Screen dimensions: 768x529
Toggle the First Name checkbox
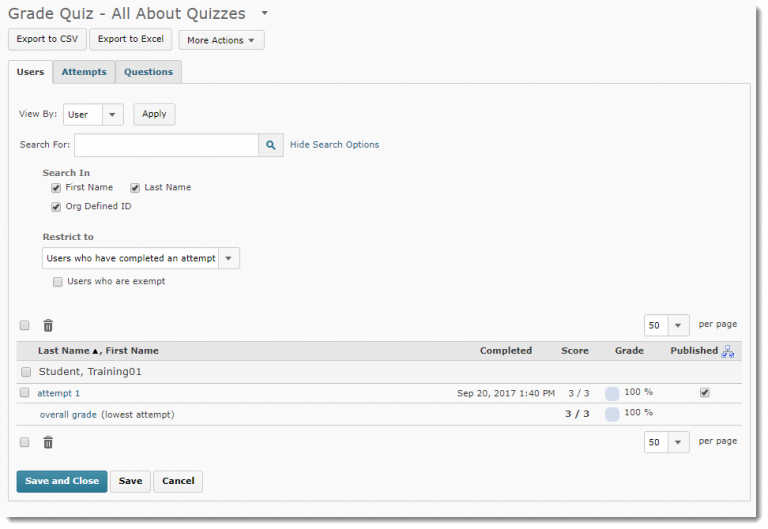(x=57, y=188)
